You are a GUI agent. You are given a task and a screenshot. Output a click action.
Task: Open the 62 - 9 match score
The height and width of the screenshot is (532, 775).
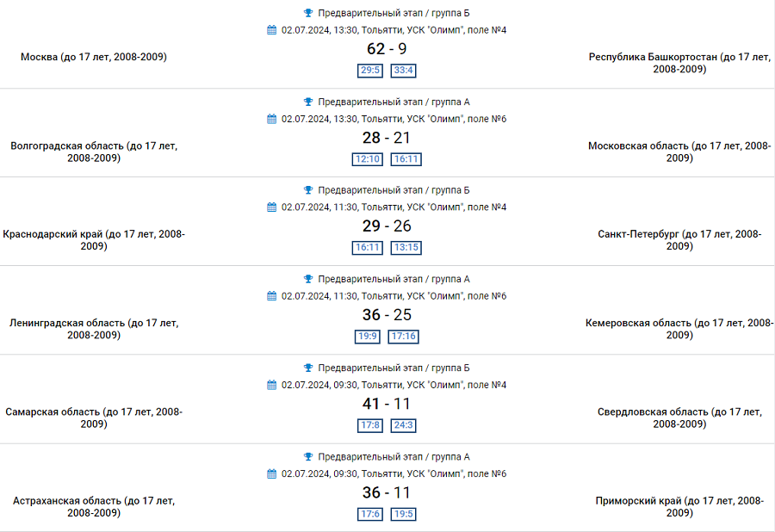pos(387,49)
